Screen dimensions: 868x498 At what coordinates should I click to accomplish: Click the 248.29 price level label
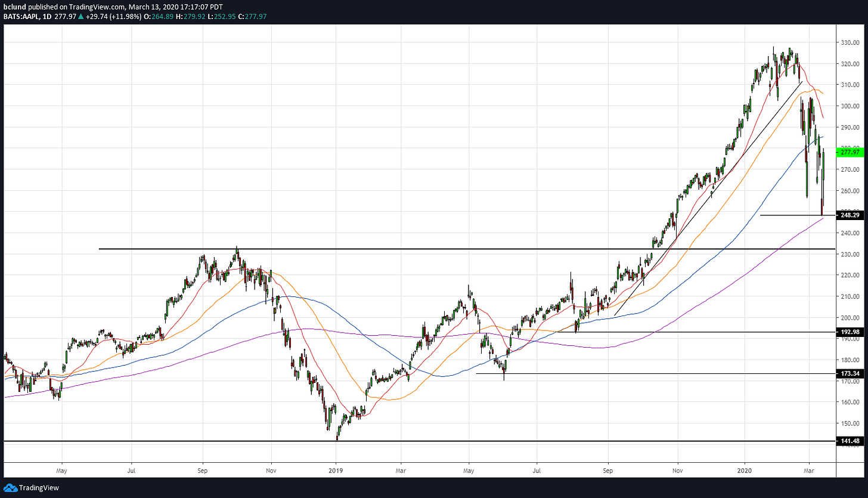coord(850,215)
